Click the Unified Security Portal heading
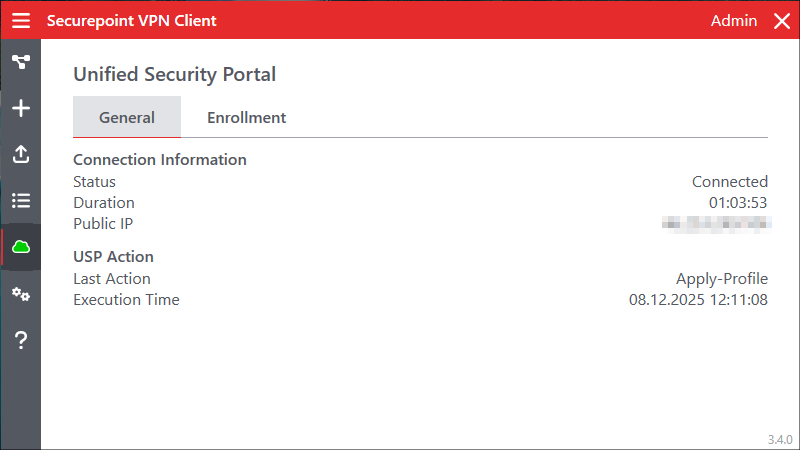 174,74
